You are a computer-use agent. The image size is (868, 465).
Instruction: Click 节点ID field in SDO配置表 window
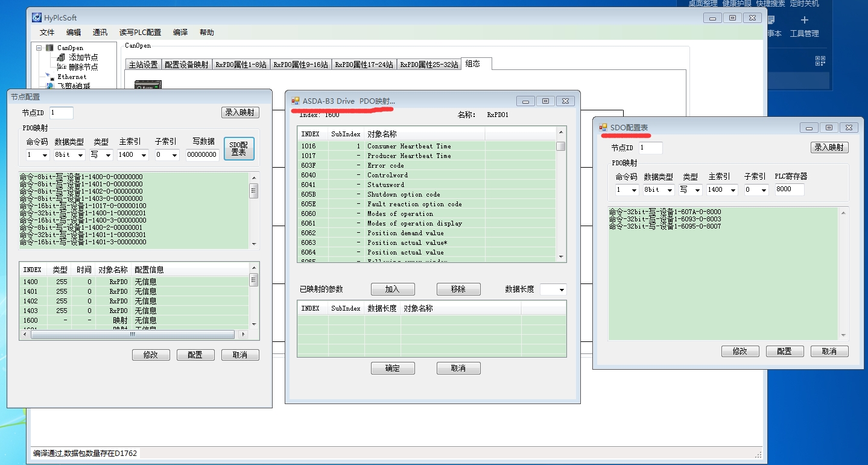[650, 148]
